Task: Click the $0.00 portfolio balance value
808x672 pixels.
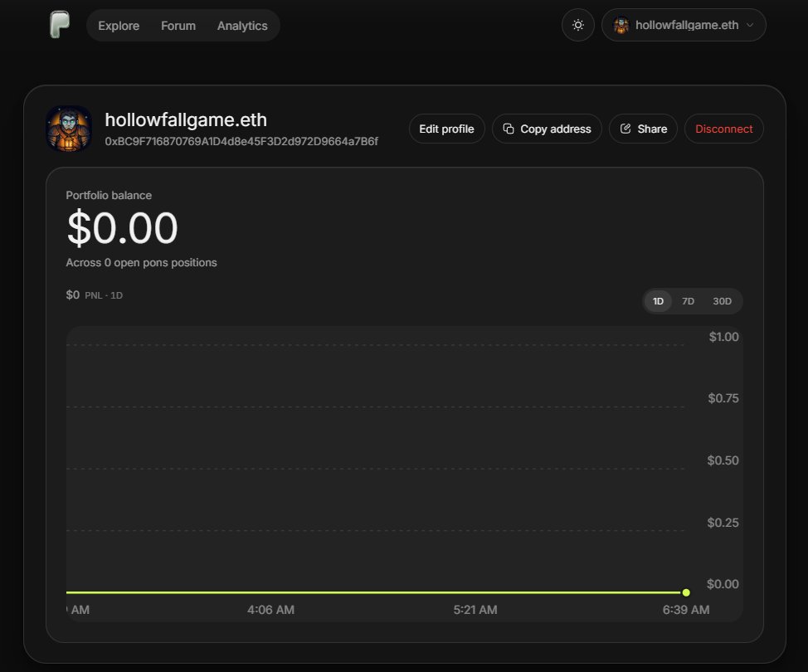Action: [122, 228]
